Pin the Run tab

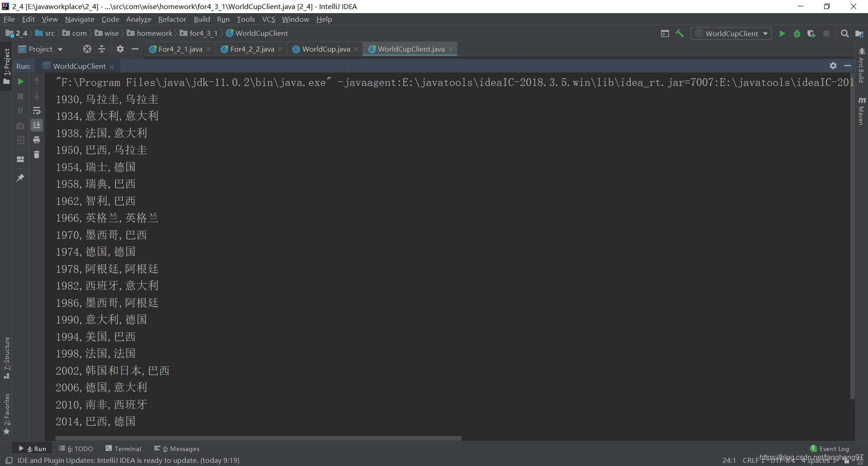point(20,178)
